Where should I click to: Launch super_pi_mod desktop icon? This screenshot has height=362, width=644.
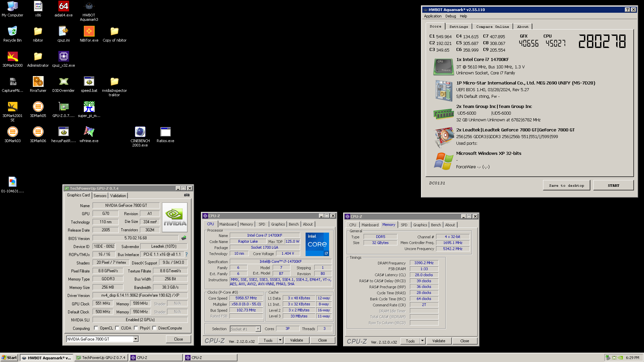click(x=89, y=110)
